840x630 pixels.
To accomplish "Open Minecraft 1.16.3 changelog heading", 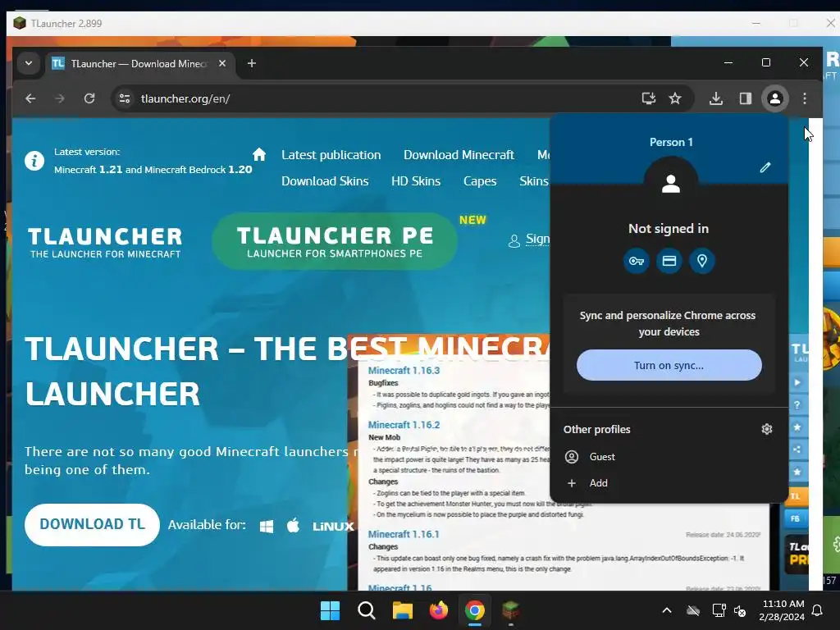I will click(x=404, y=370).
